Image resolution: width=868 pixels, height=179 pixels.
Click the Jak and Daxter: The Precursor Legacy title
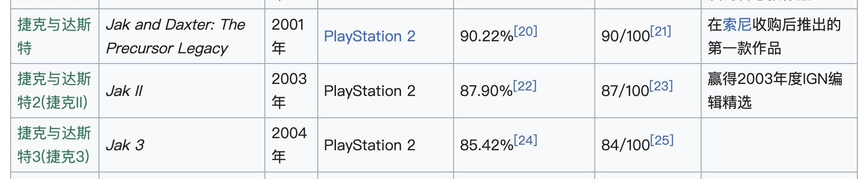click(x=176, y=36)
